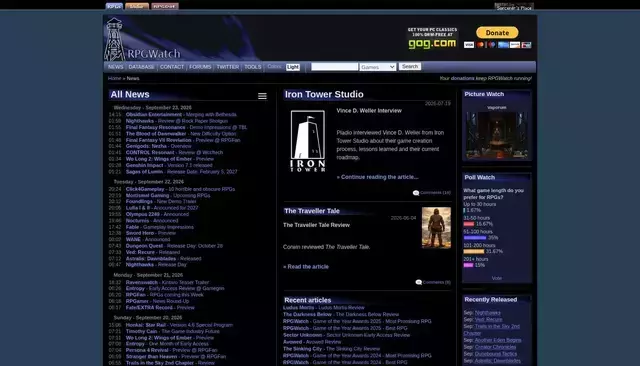Open The Blood of Dawnwalker news item
640x366 pixels.
pyautogui.click(x=181, y=134)
